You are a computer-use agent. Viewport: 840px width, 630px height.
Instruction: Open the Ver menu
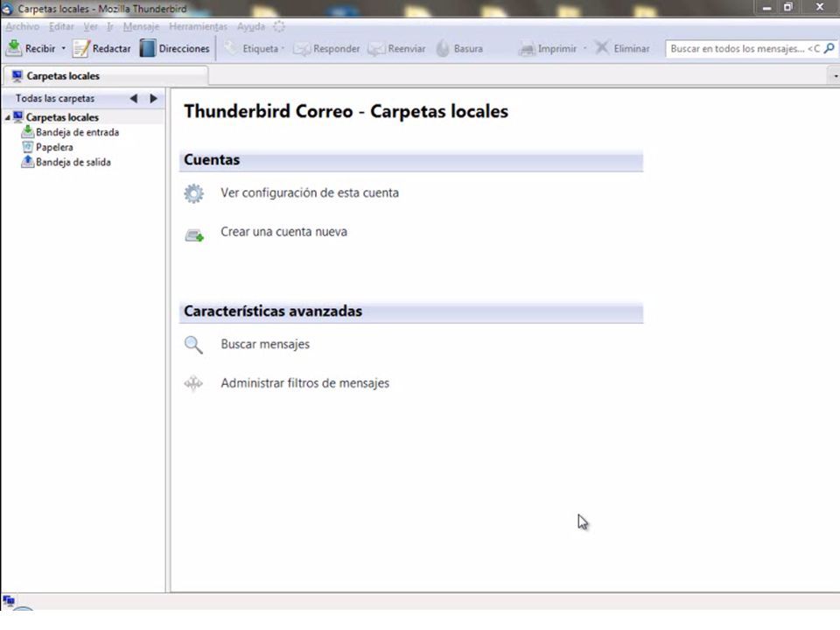coord(90,26)
